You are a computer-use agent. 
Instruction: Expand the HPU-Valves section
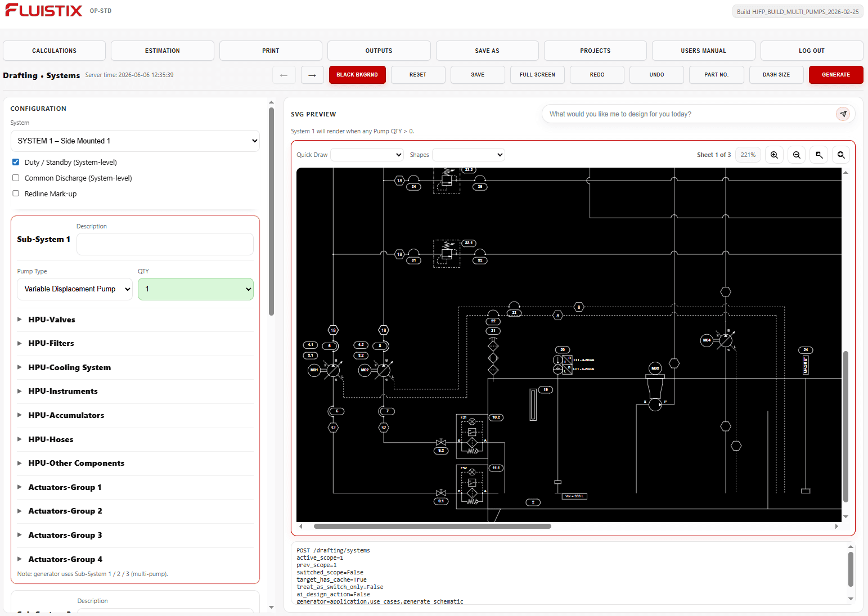point(51,320)
